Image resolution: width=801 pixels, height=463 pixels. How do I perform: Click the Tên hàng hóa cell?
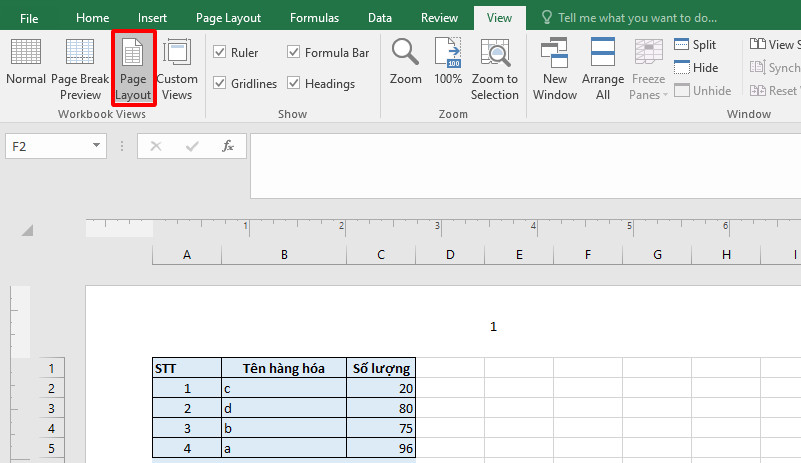pyautogui.click(x=284, y=368)
